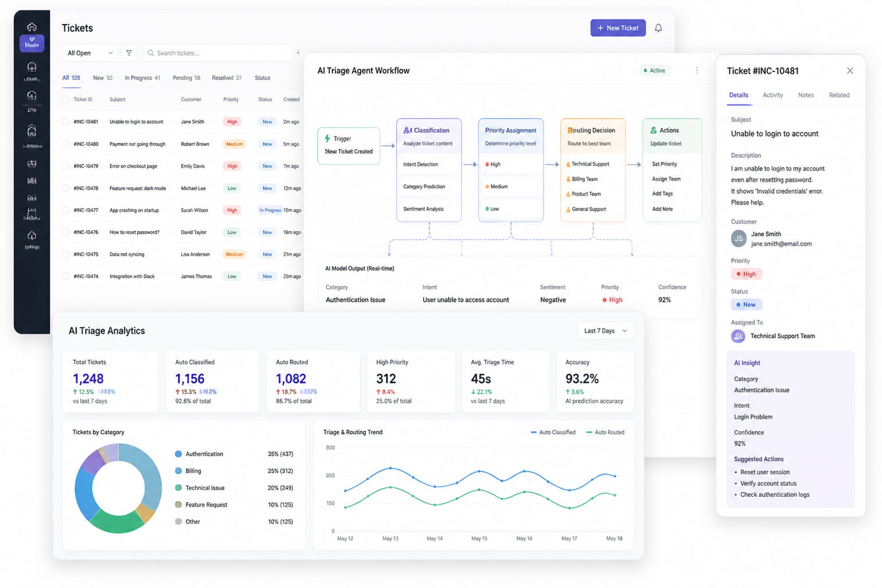The image size is (882, 588).
Task: Tick the checkbox for ticket #INC-10476
Action: click(x=65, y=233)
